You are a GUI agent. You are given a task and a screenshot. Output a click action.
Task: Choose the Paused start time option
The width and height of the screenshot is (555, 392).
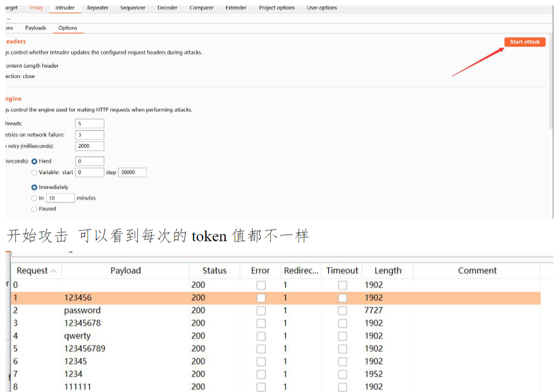(x=35, y=209)
